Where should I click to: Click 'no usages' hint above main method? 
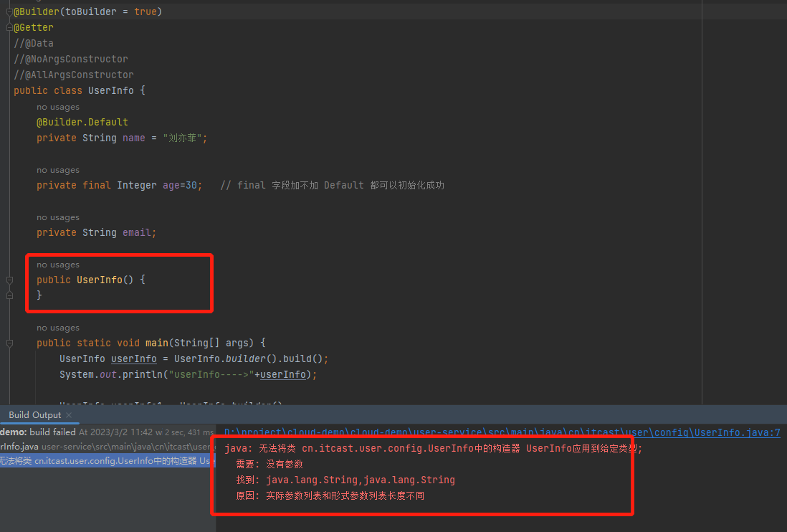(x=58, y=328)
